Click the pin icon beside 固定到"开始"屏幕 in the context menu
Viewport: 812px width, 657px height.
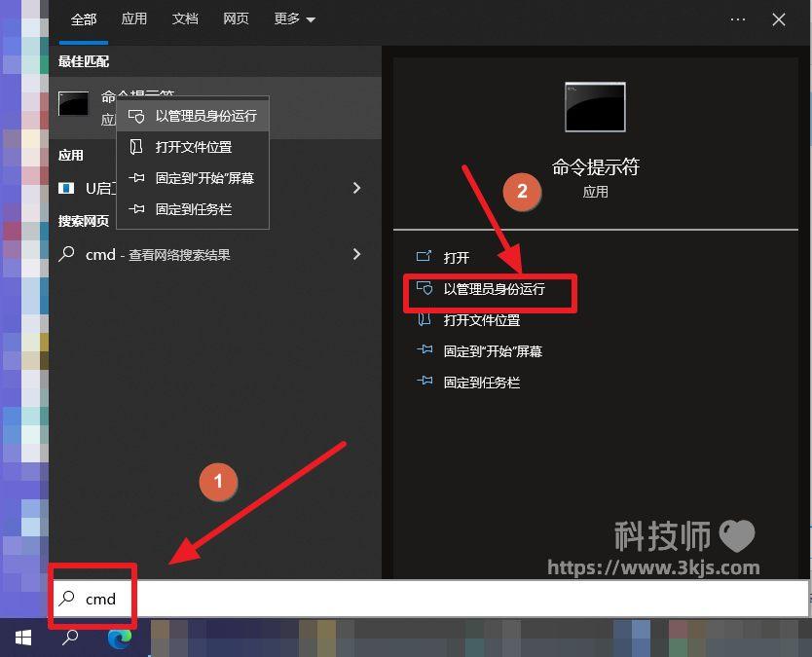(136, 178)
